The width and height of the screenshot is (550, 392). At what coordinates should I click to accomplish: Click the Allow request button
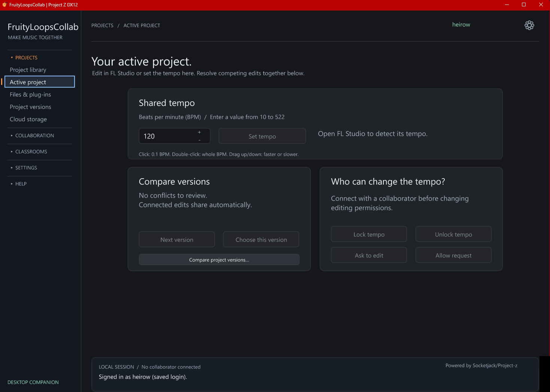[453, 255]
